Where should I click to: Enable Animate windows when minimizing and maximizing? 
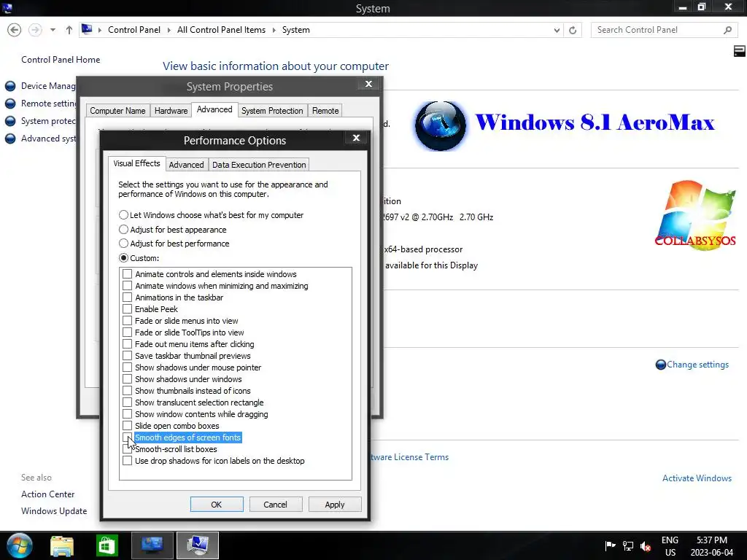[x=127, y=286]
